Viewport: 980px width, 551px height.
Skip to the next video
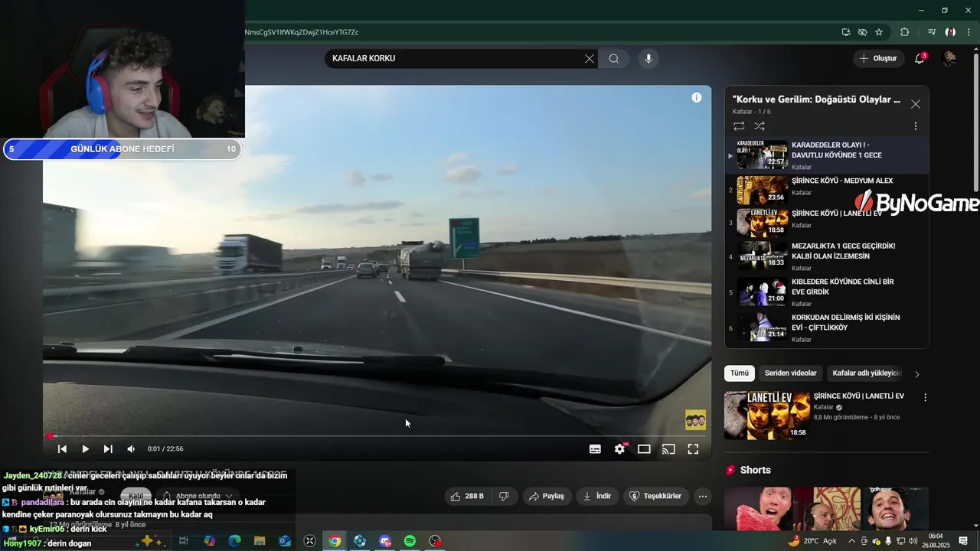pyautogui.click(x=108, y=449)
